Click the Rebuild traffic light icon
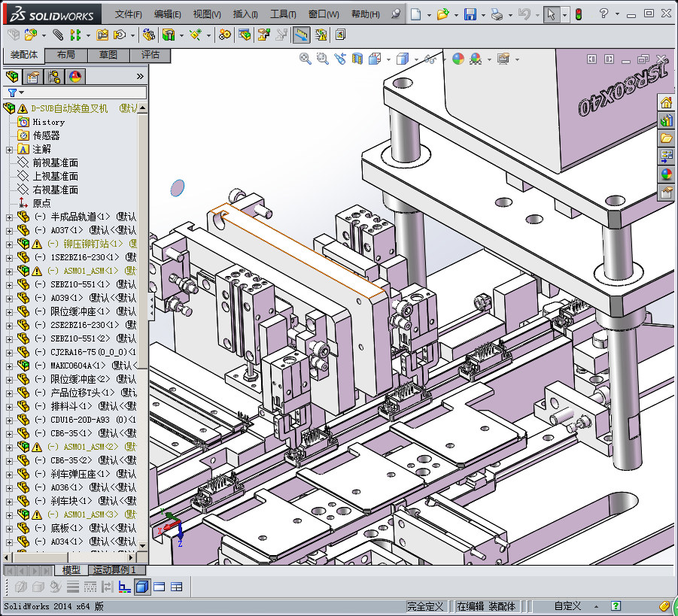Viewport: 678px width, 616px height. [579, 14]
